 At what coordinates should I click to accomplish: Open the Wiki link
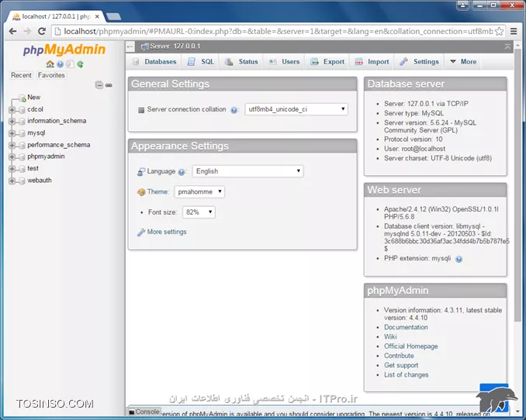(x=390, y=336)
